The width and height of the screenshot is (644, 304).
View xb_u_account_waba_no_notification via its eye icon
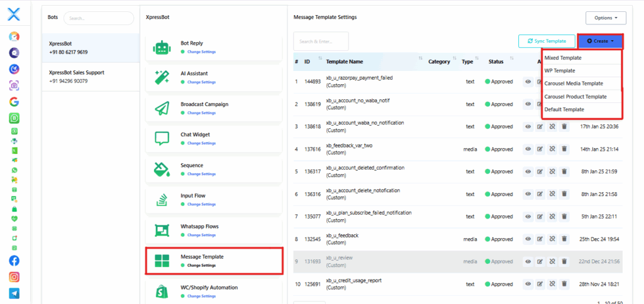click(528, 126)
